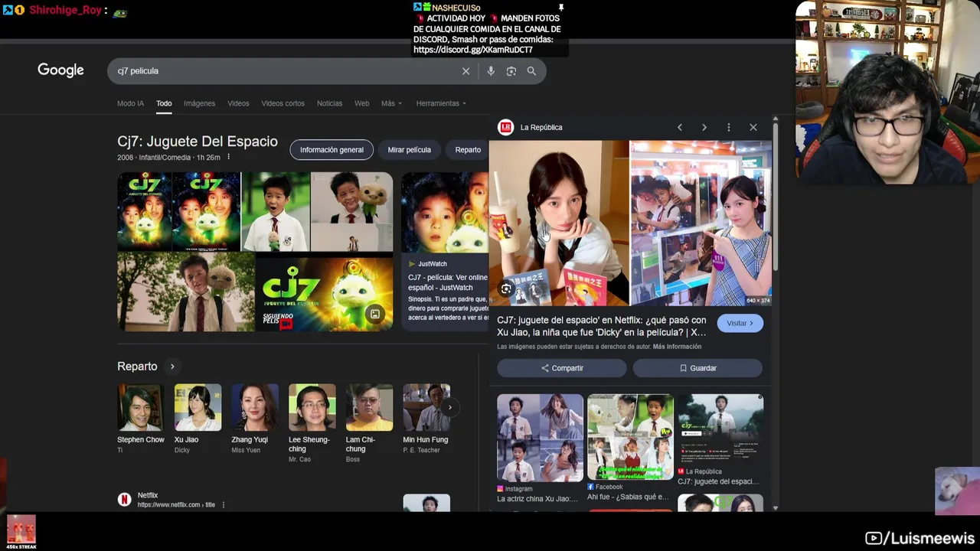
Task: Open three-dot menu in image preview panel
Action: tap(729, 127)
